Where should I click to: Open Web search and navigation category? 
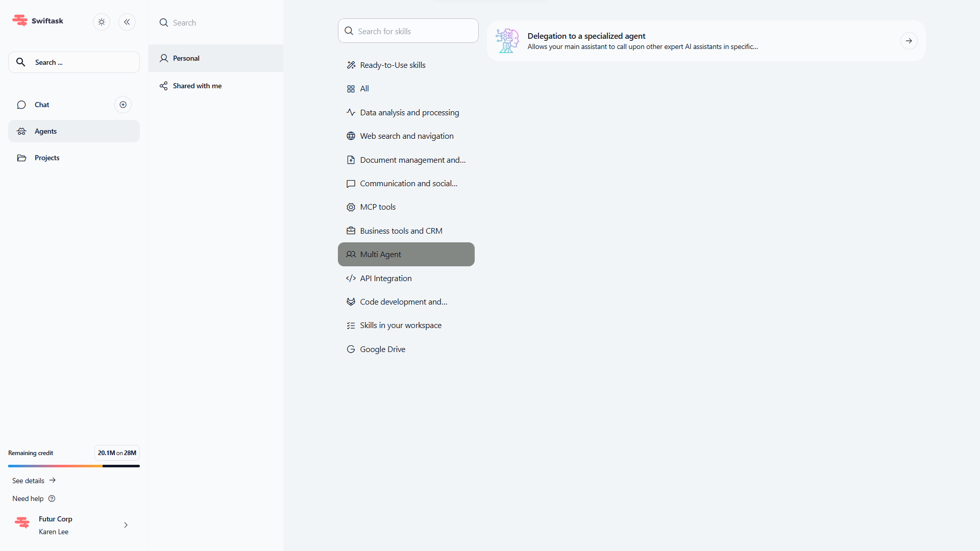coord(406,136)
